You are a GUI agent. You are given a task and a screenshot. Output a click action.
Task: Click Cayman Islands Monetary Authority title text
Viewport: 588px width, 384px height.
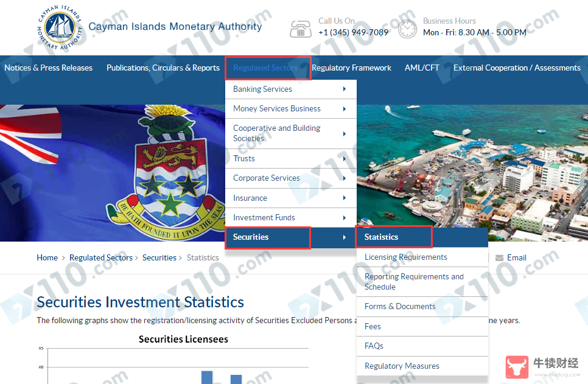click(x=175, y=26)
